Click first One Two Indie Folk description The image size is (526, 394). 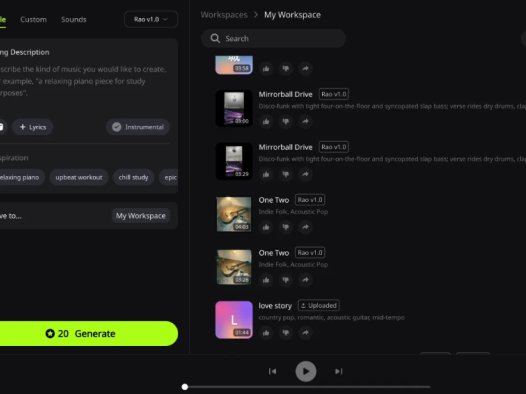tap(293, 212)
